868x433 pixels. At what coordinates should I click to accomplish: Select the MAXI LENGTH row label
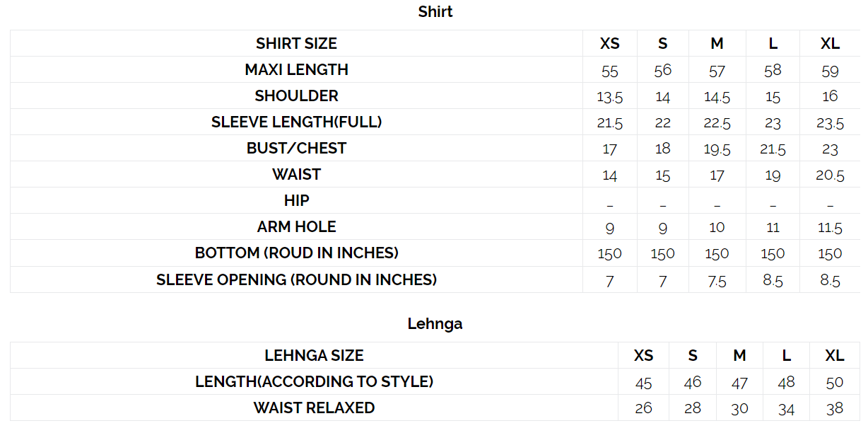tap(296, 70)
